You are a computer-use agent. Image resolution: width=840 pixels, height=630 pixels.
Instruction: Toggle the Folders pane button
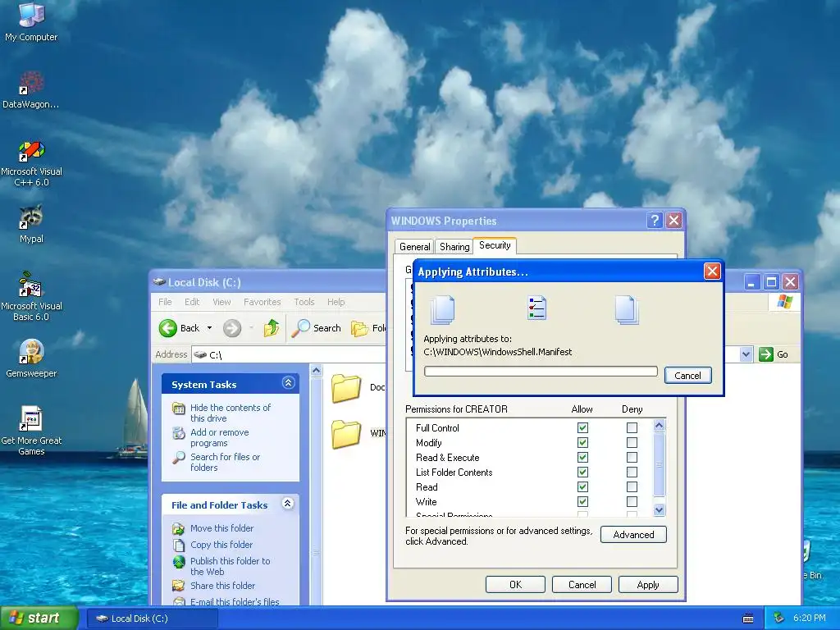[x=368, y=328]
